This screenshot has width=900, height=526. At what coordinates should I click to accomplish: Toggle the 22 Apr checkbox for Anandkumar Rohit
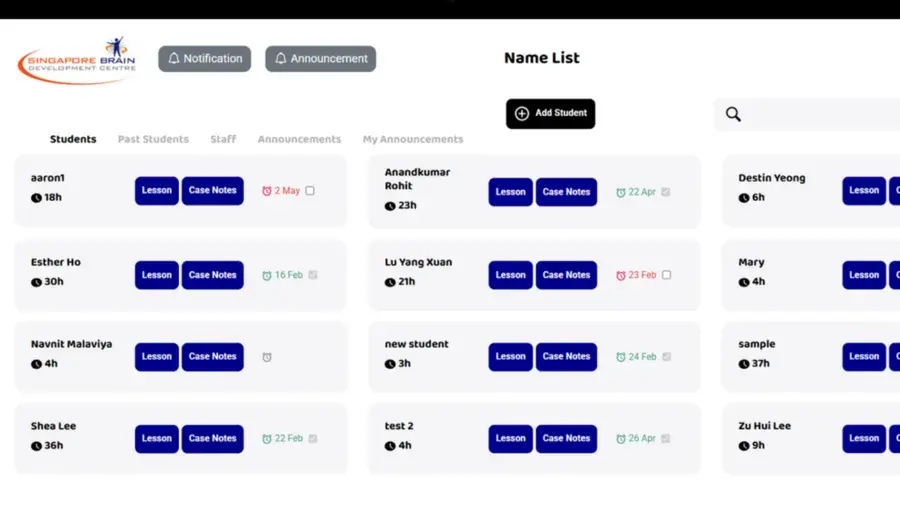coord(666,192)
